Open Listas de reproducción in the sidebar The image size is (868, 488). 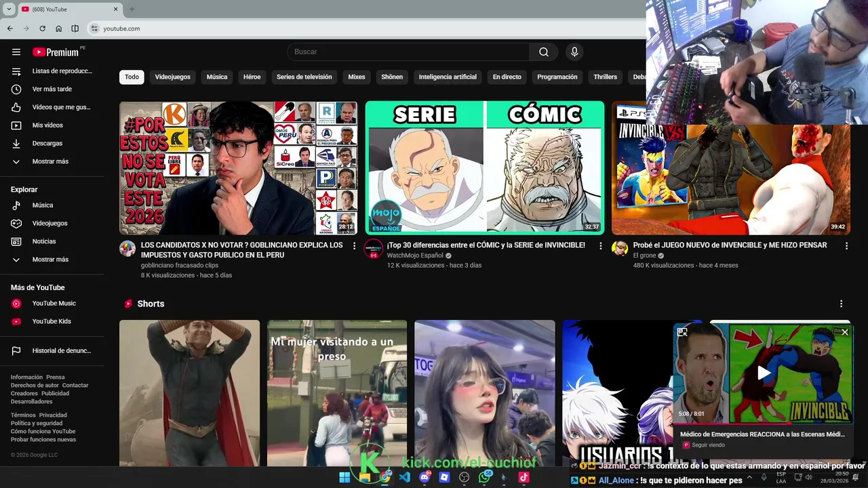coord(52,71)
